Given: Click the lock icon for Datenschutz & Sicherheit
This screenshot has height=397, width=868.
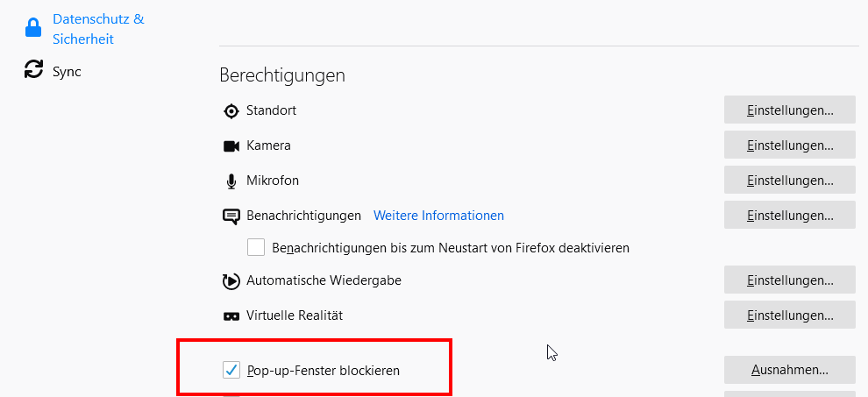Looking at the screenshot, I should [33, 28].
